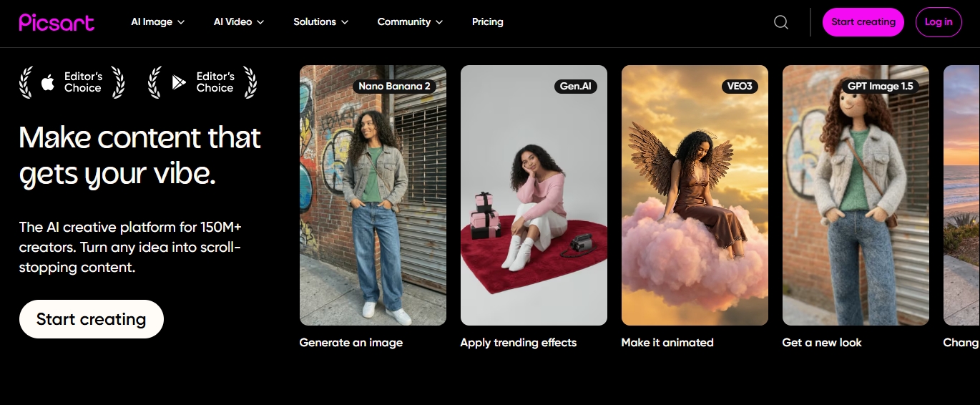
Task: Expand the AI Image dropdown menu
Action: click(x=157, y=22)
